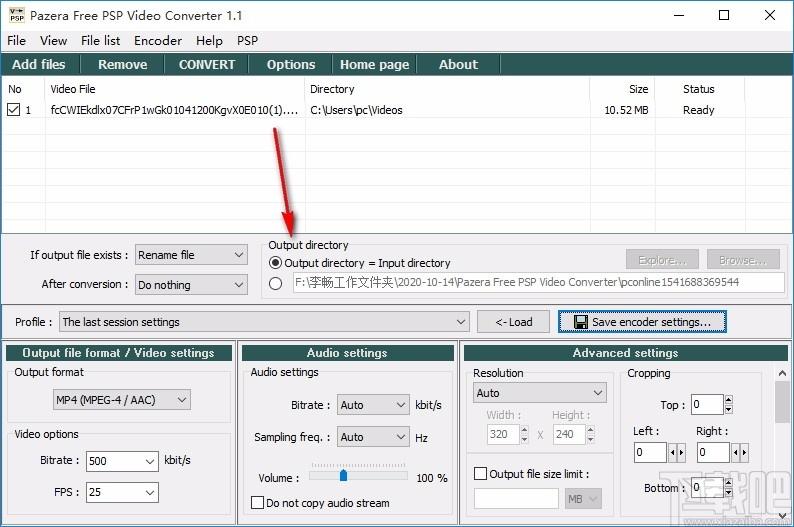The width and height of the screenshot is (794, 527).
Task: Open the View menu
Action: [53, 40]
